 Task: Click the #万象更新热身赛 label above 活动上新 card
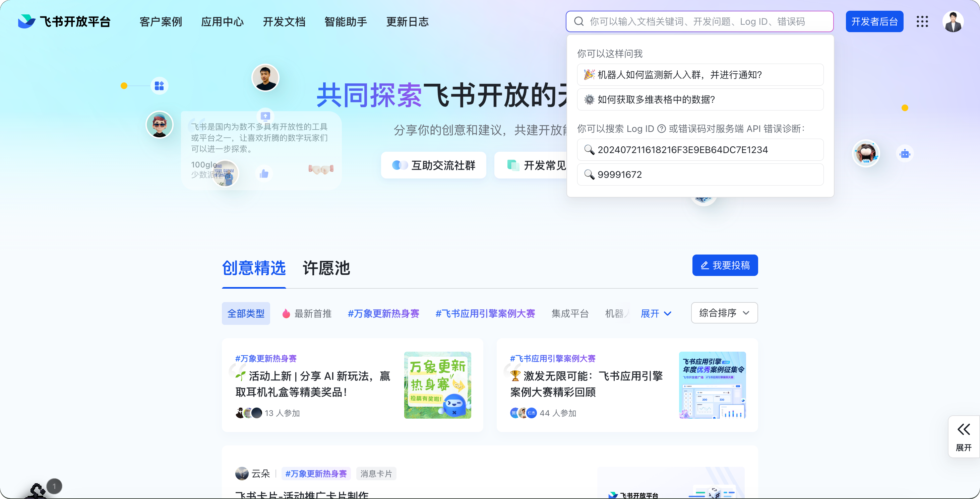pyautogui.click(x=265, y=358)
